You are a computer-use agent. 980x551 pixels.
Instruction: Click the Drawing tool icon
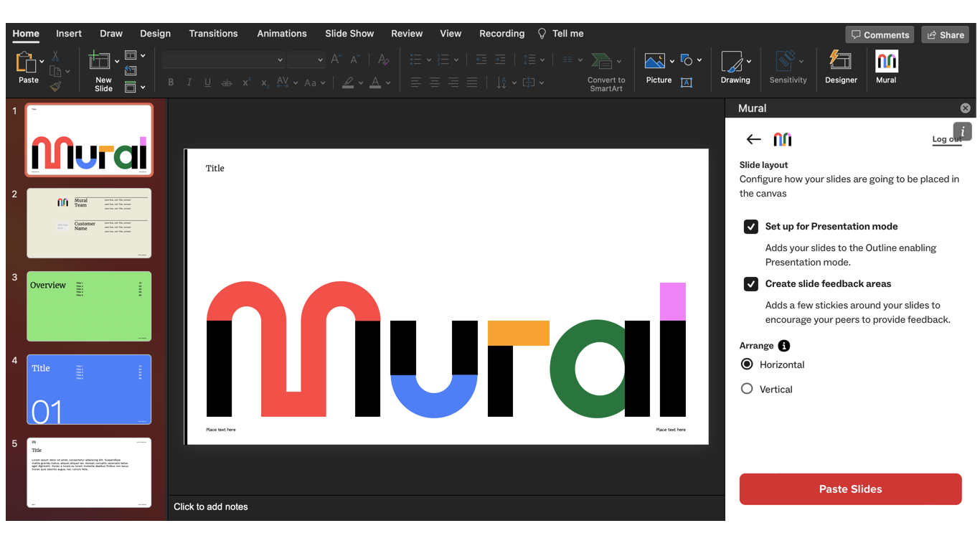[x=732, y=62]
